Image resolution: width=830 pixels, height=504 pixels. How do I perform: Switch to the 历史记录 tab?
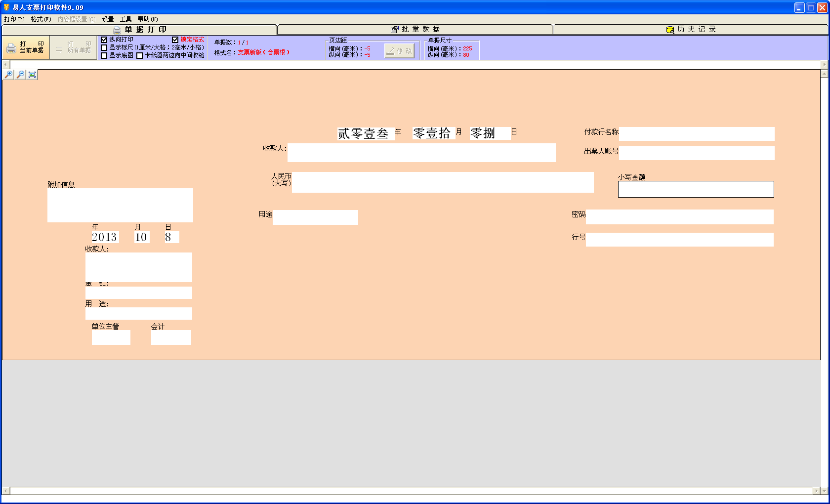click(691, 30)
